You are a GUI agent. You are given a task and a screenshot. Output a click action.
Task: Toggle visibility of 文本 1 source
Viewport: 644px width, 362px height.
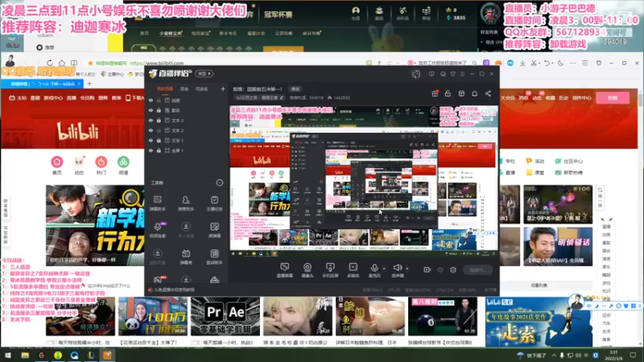pyautogui.click(x=151, y=140)
